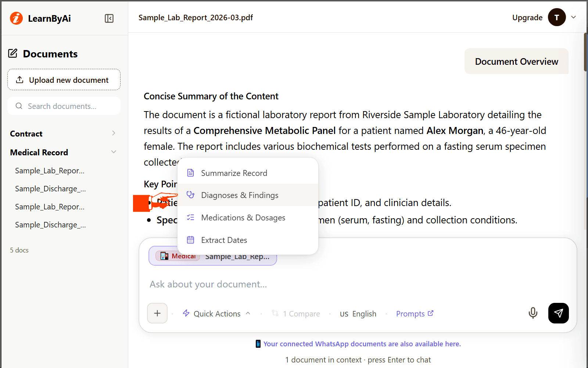Collapse the Medical Record category chevron

[x=114, y=152]
